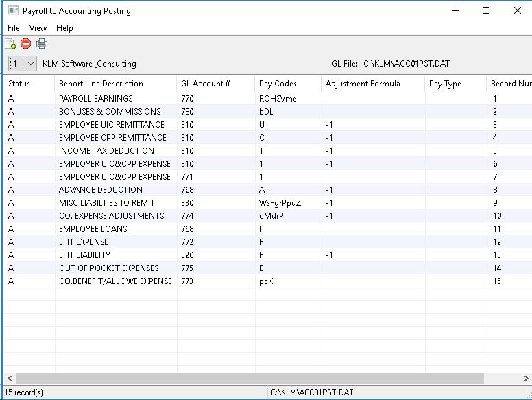Select the CO.BENEFIT/ALLOWE EXPENSE row
Viewport: 532px width, 400px height.
(x=267, y=281)
